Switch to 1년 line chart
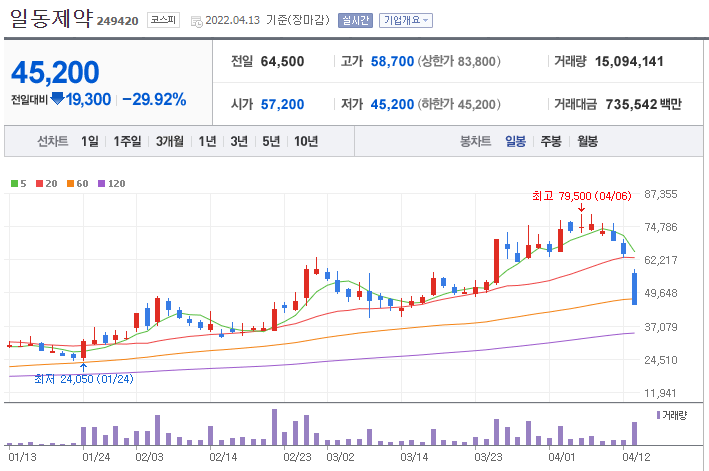 click(x=207, y=141)
